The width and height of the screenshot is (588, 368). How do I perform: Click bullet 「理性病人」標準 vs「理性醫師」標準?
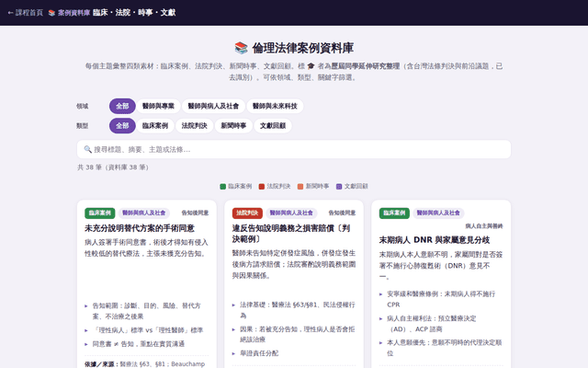(x=148, y=330)
